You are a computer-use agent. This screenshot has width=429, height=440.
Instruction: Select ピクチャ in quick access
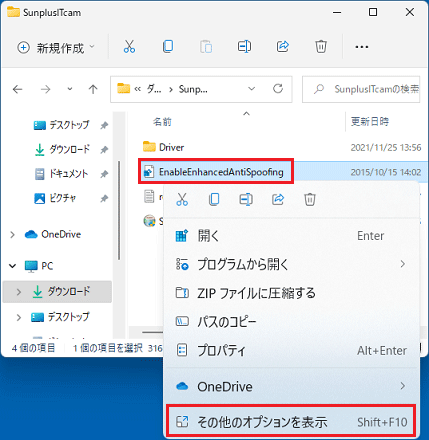point(55,198)
